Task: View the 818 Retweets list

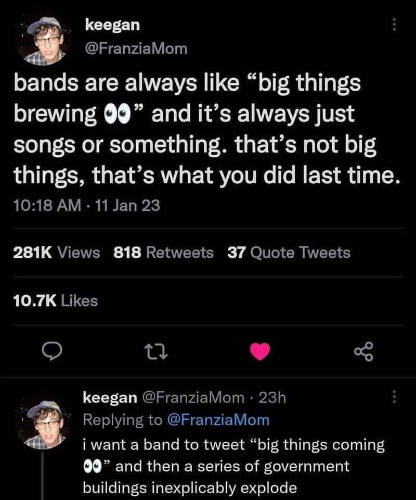Action: (163, 252)
